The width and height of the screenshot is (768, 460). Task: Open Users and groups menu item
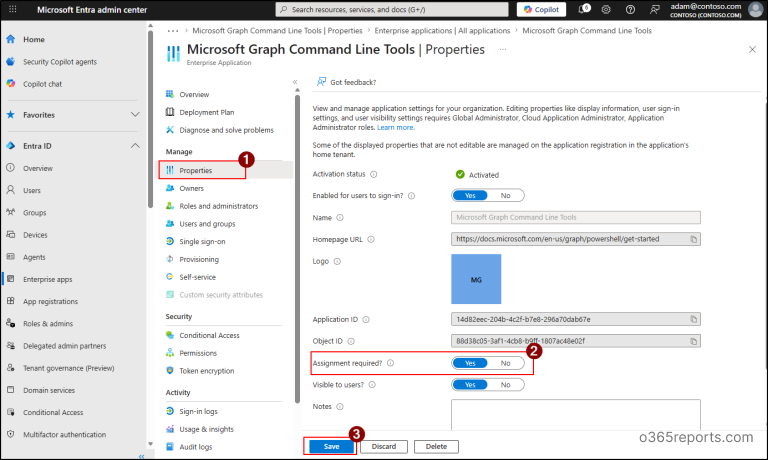(x=207, y=223)
